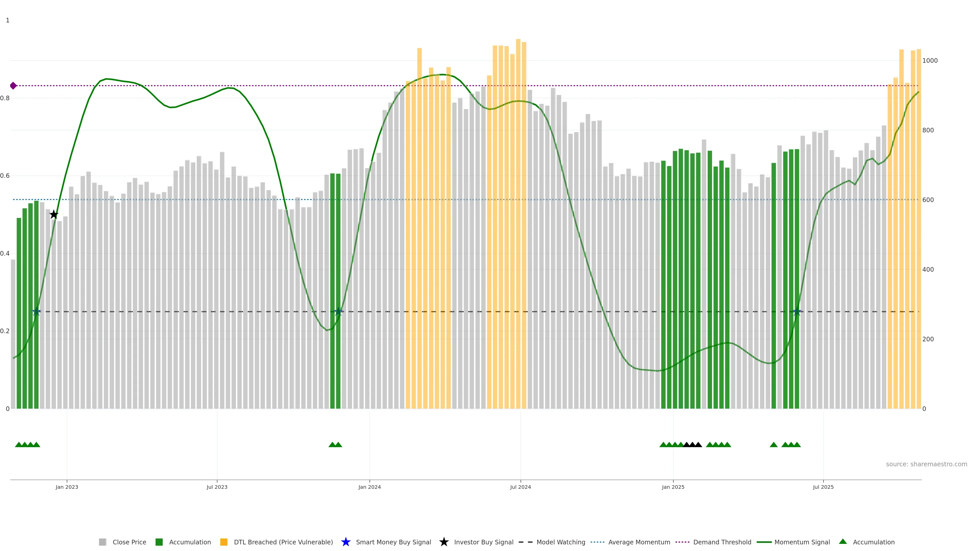The image size is (980, 551).
Task: Click the purple diamond Demand Threshold marker
Action: (13, 86)
